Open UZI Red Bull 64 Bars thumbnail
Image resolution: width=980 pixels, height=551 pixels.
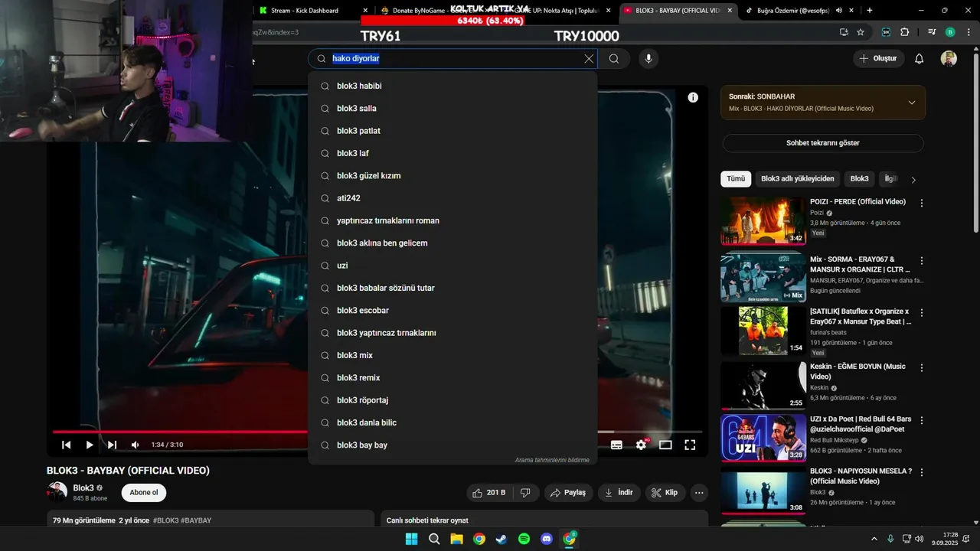coord(763,438)
